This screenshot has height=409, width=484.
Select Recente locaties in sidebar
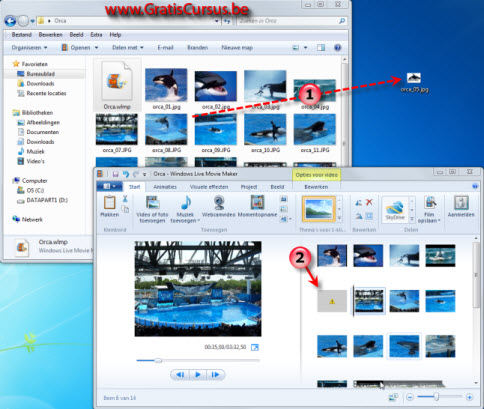point(46,93)
